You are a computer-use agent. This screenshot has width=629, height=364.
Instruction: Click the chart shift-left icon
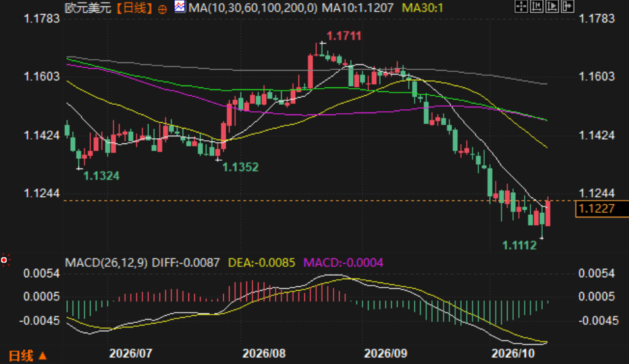[x=537, y=6]
